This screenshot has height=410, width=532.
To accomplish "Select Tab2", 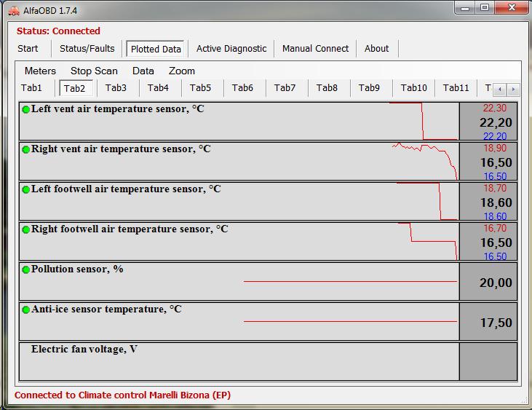I will pyautogui.click(x=74, y=88).
